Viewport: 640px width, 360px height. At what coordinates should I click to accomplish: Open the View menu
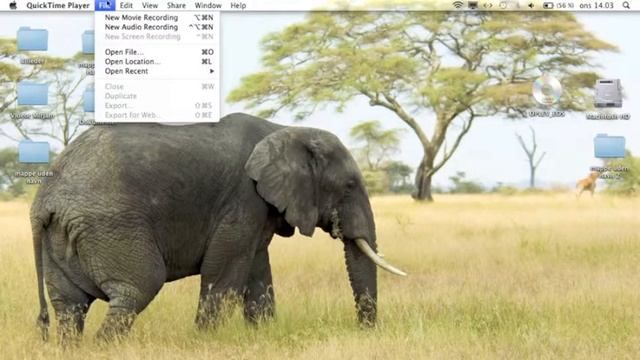(150, 5)
